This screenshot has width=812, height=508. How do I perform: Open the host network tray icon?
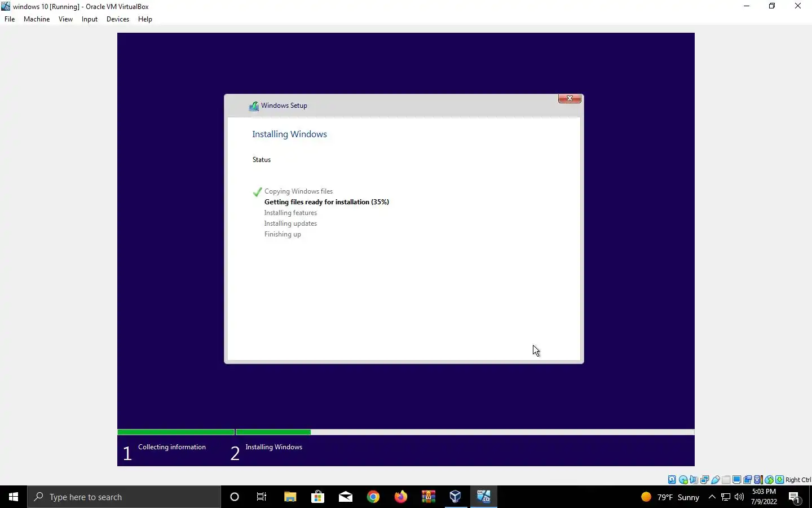coord(726,497)
